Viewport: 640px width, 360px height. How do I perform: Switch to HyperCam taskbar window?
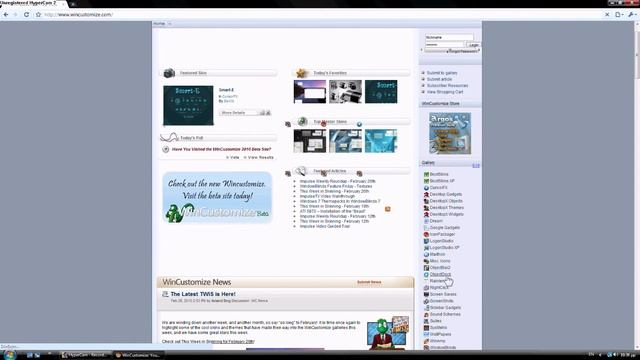[84, 355]
